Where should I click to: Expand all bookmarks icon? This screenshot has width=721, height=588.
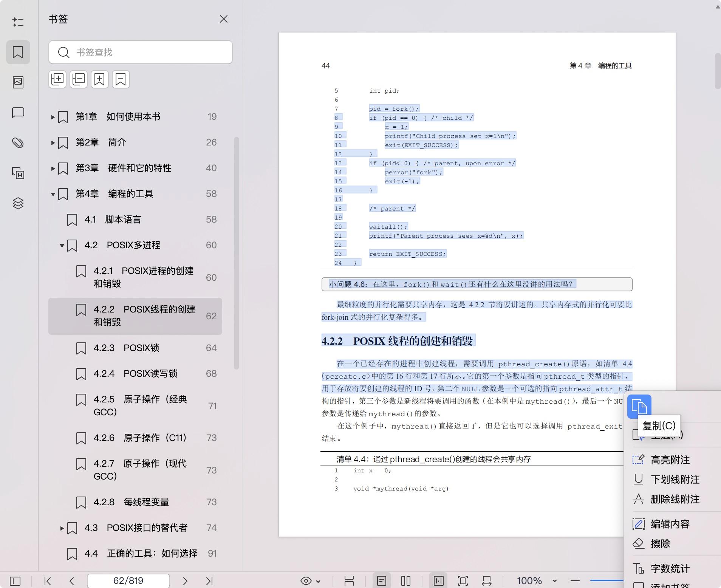pyautogui.click(x=57, y=79)
